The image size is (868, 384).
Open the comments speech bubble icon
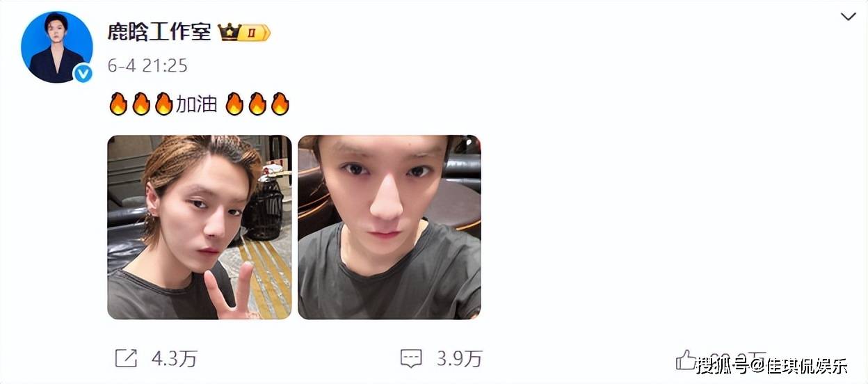coord(412,358)
